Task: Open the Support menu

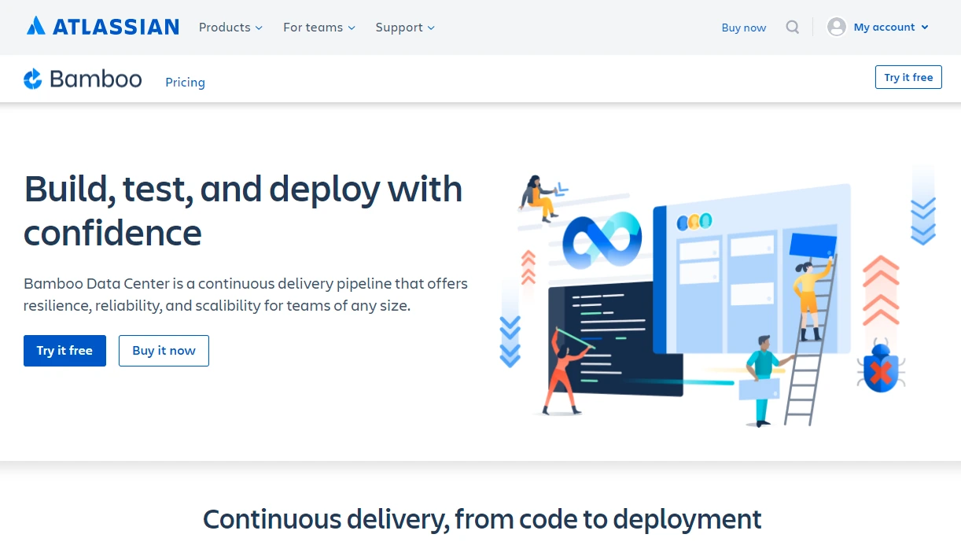Action: (398, 27)
